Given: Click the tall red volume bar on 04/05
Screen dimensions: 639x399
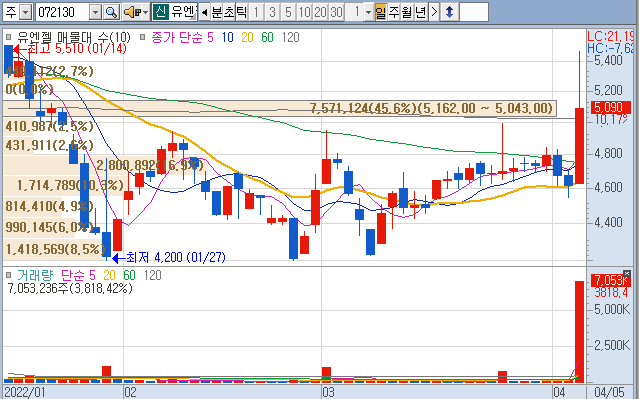Looking at the screenshot, I should click(579, 332).
